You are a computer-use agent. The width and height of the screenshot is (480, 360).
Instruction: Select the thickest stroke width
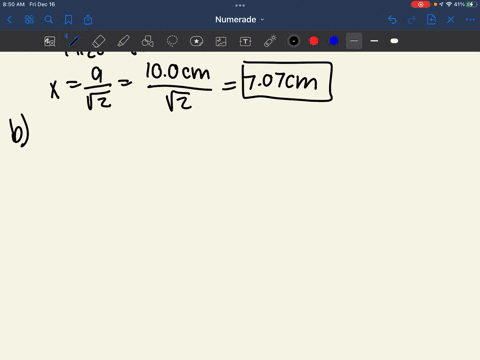(x=394, y=41)
